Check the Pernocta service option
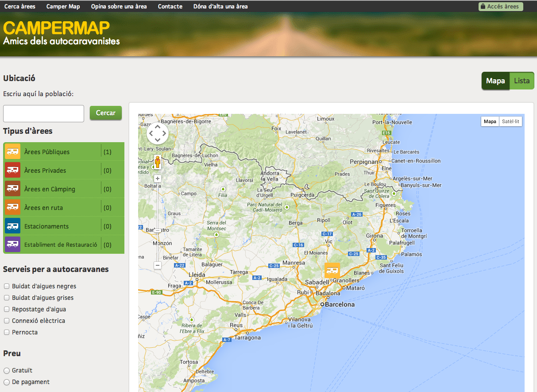Image resolution: width=537 pixels, height=392 pixels. coord(6,332)
